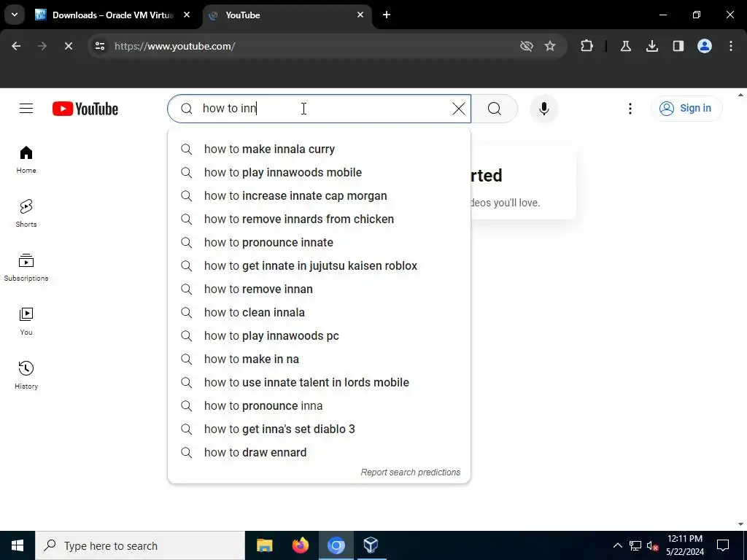Close the Downloads Oracle VM tab
The width and height of the screenshot is (747, 560).
(x=187, y=15)
